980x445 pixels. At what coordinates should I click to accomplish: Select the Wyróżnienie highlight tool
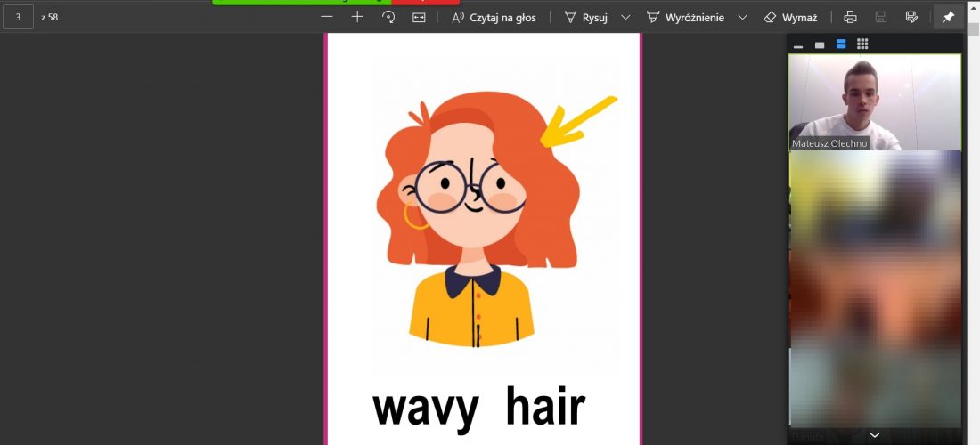coord(685,18)
